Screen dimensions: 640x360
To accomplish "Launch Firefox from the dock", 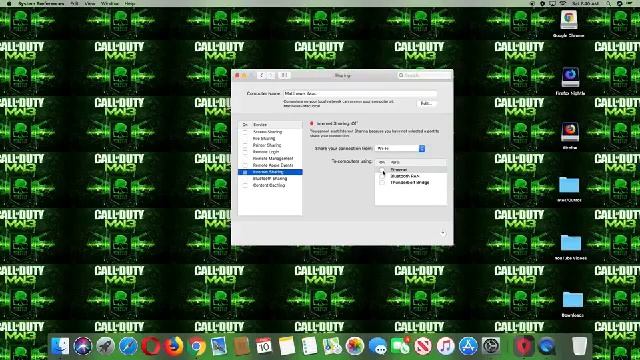I will (x=174, y=346).
